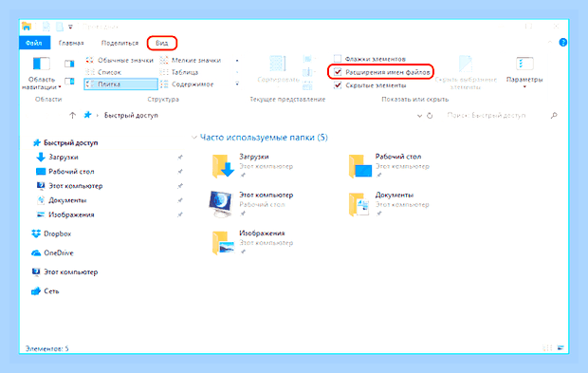Toggle the preview pane icon
This screenshot has height=373, width=588.
pos(69,64)
